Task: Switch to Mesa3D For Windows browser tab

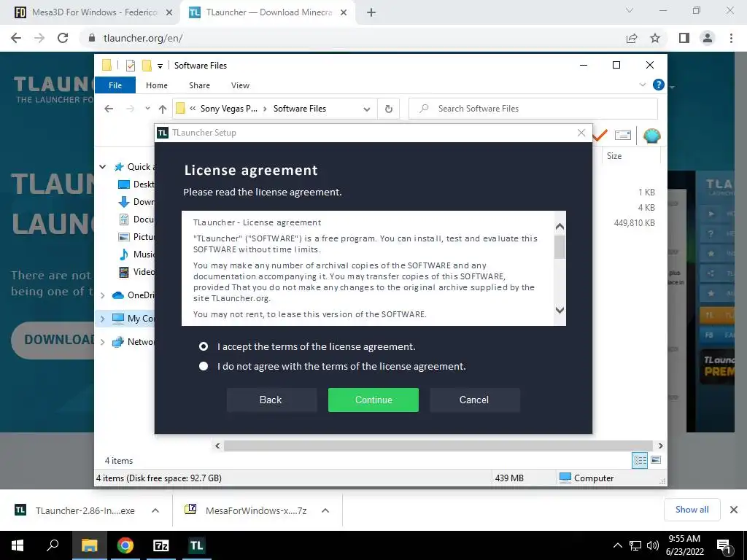Action: click(93, 12)
